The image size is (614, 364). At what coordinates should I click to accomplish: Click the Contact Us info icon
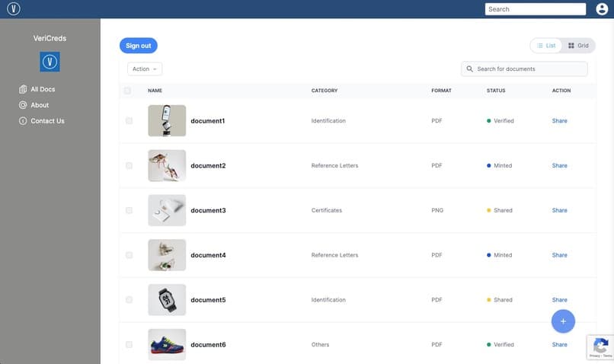(x=23, y=121)
